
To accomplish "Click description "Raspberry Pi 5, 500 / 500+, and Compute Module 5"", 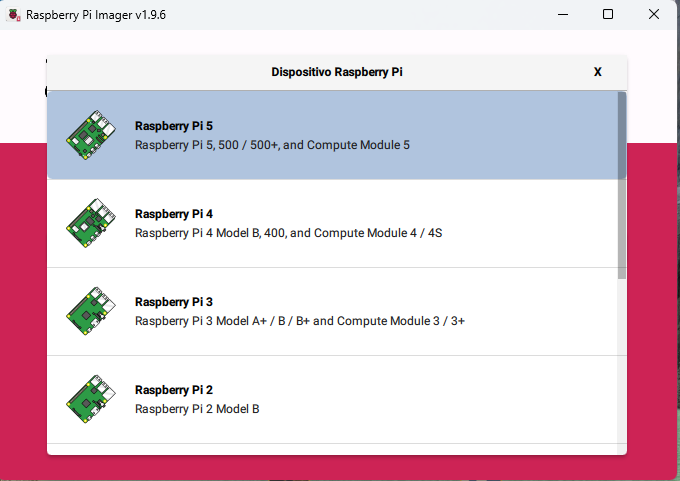I will pyautogui.click(x=272, y=145).
